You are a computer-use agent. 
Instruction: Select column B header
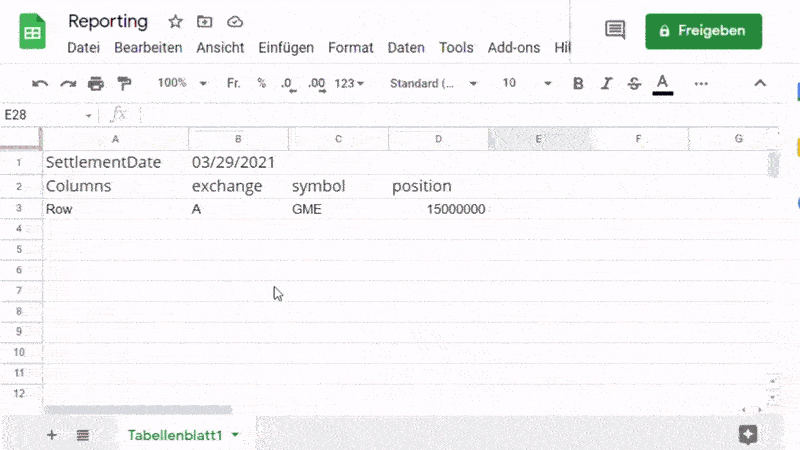[x=238, y=139]
